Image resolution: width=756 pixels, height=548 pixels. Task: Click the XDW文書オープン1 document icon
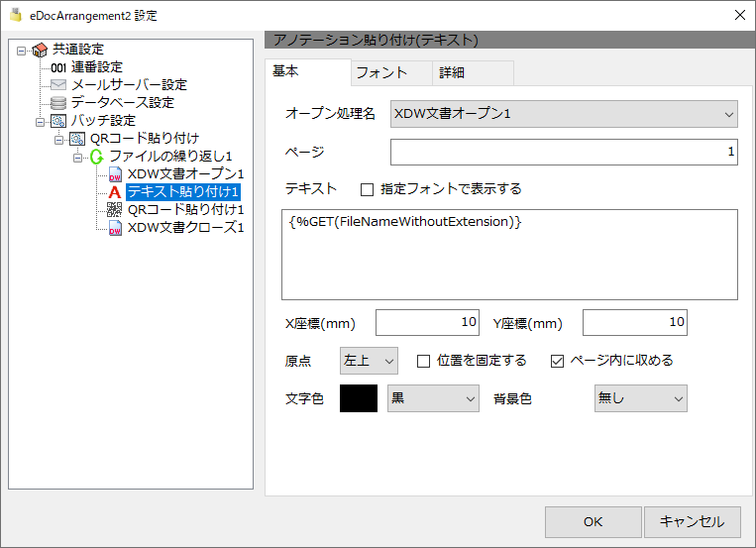[115, 174]
